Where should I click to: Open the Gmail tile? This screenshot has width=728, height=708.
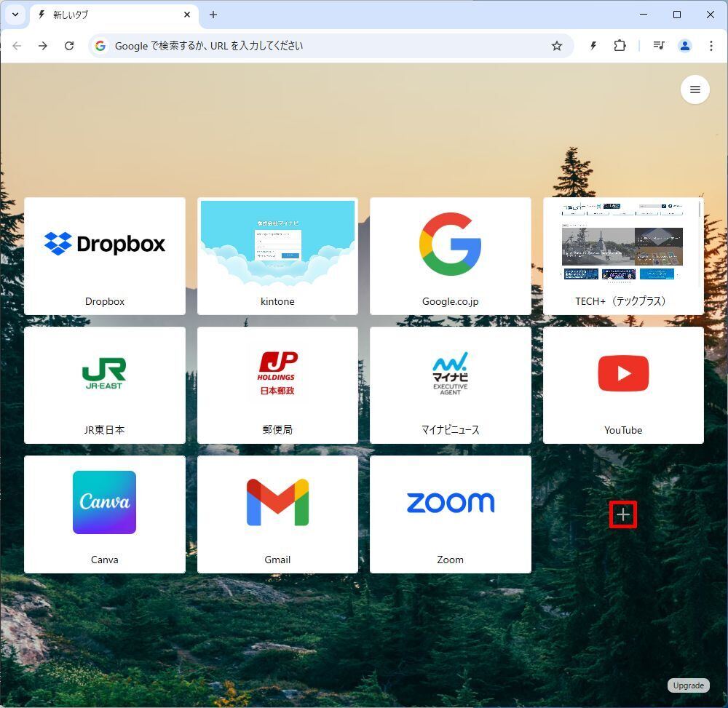pos(277,514)
